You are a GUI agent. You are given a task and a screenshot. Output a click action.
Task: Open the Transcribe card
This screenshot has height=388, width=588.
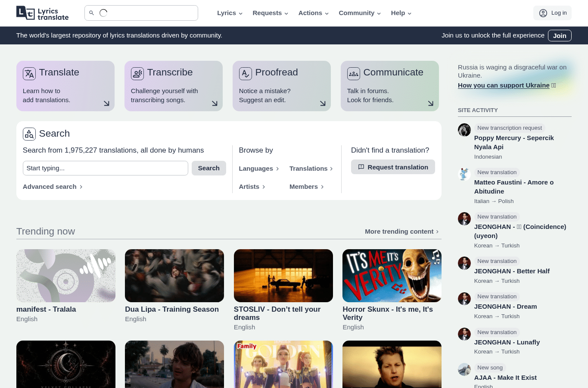point(174,86)
